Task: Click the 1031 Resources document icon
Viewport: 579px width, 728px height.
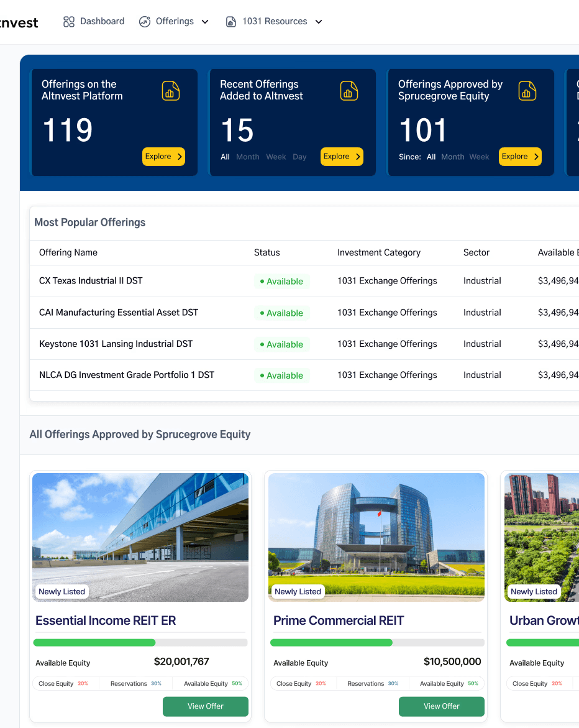Action: coord(230,22)
